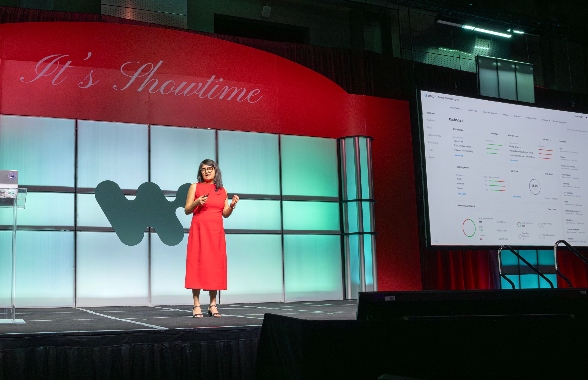The height and width of the screenshot is (380, 588).
Task: Click the Sales Rep Surveys ring icon
Action: pyautogui.click(x=541, y=237)
